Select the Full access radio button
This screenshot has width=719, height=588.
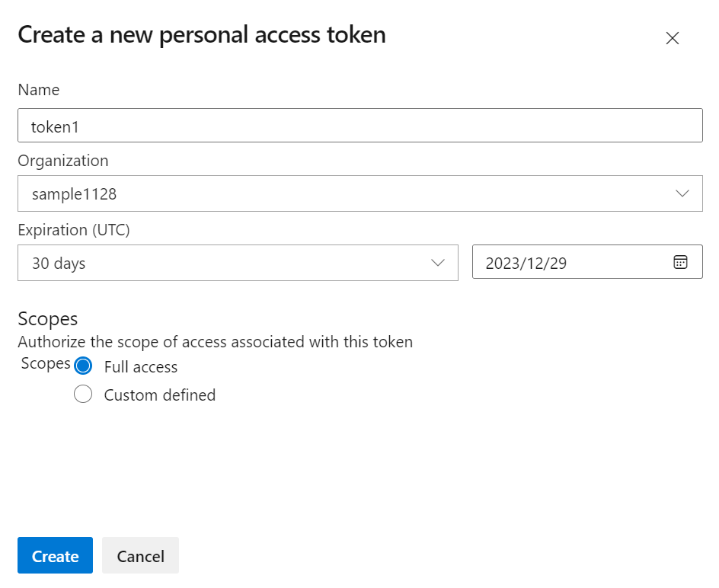(83, 366)
